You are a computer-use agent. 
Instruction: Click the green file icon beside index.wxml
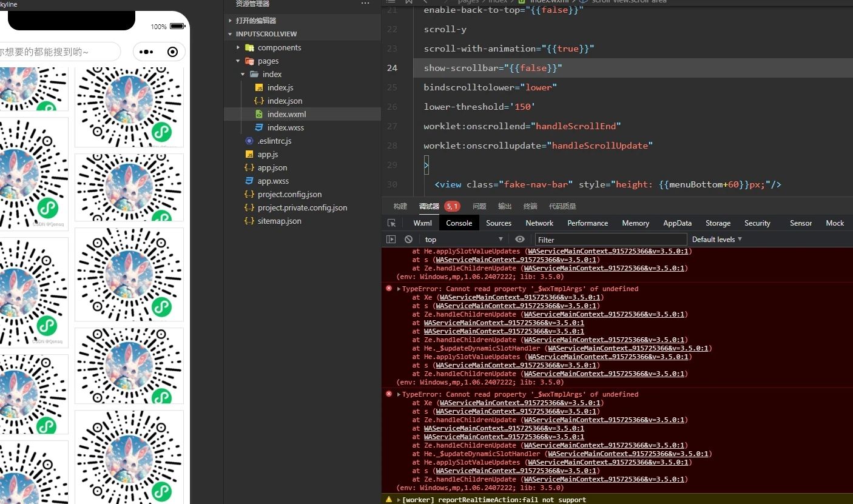click(259, 115)
